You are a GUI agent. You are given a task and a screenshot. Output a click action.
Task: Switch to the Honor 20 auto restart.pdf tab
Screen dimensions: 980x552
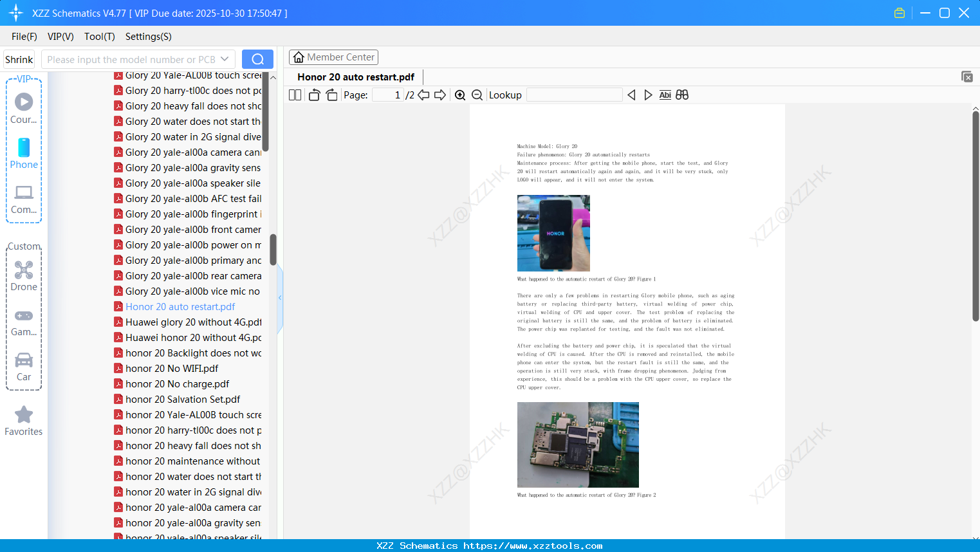click(x=356, y=77)
